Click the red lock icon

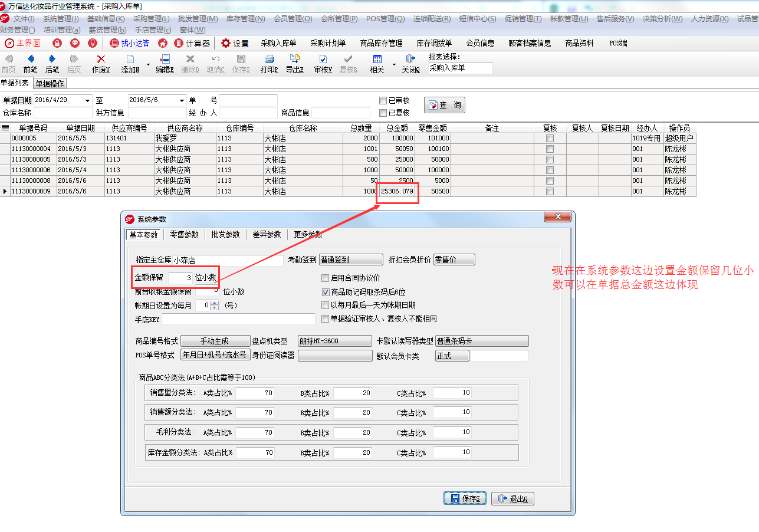coord(57,43)
